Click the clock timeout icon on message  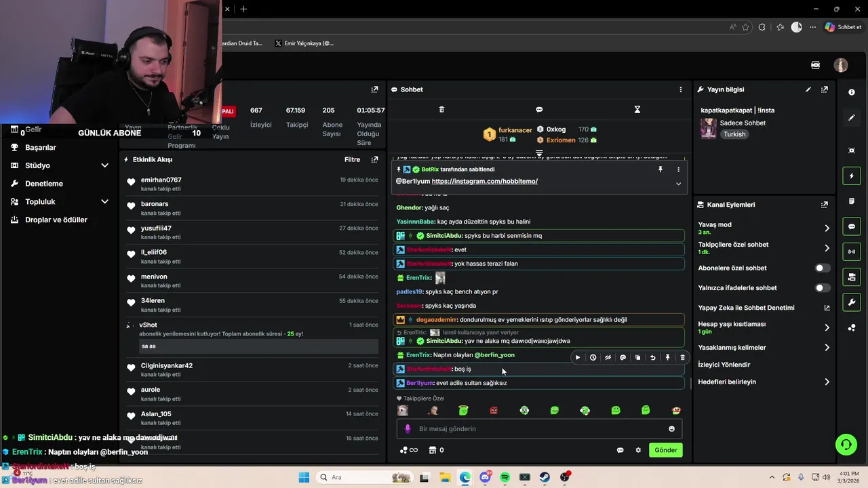tap(593, 357)
